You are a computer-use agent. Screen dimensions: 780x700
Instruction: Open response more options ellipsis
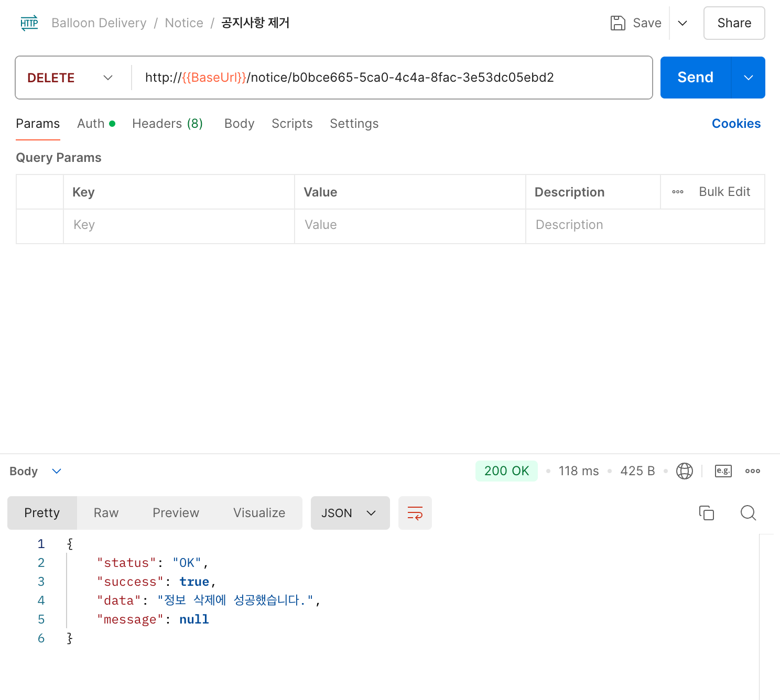(x=752, y=471)
